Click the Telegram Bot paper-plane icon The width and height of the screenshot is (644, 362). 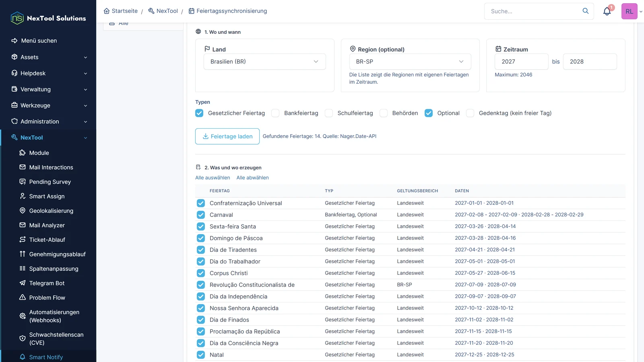click(23, 283)
